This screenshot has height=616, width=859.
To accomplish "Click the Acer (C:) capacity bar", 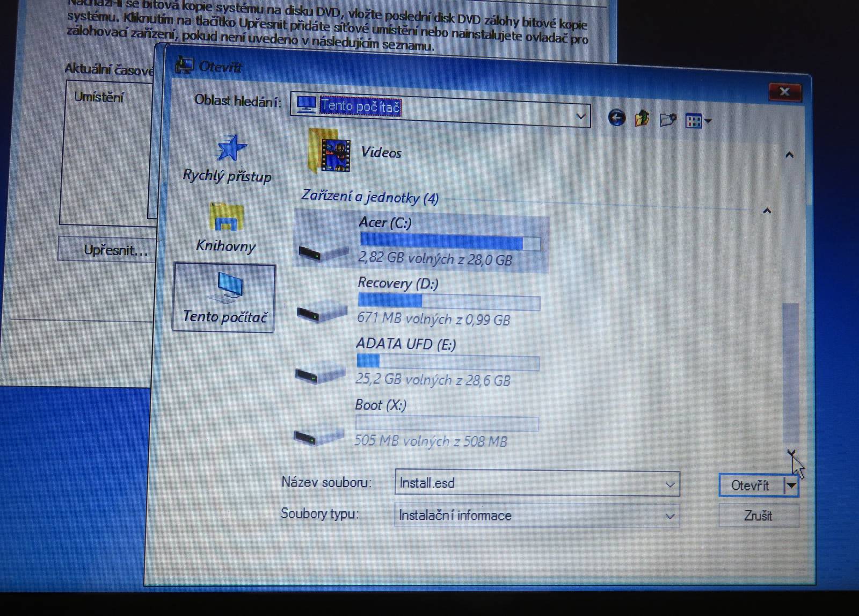I will pos(450,242).
